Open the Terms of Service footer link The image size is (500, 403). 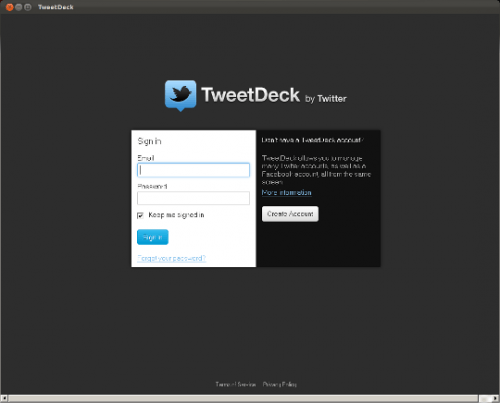click(x=236, y=384)
